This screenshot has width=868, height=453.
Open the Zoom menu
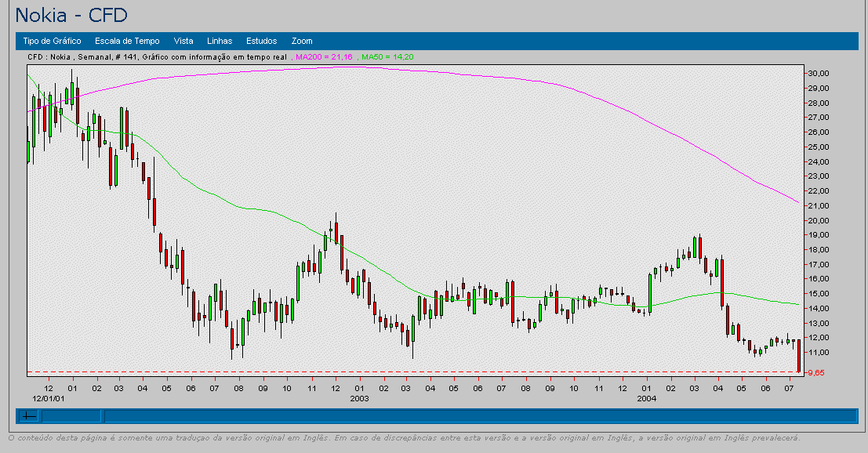click(x=302, y=41)
